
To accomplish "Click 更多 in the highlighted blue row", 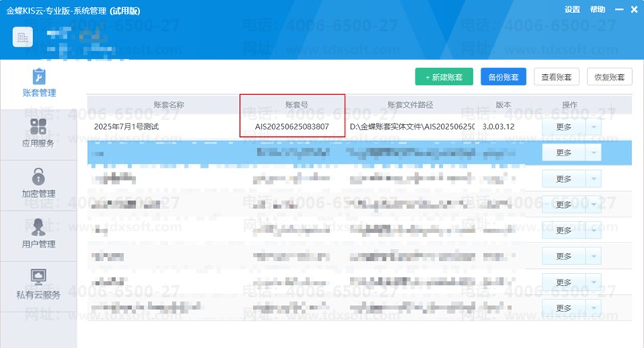I will pos(564,153).
